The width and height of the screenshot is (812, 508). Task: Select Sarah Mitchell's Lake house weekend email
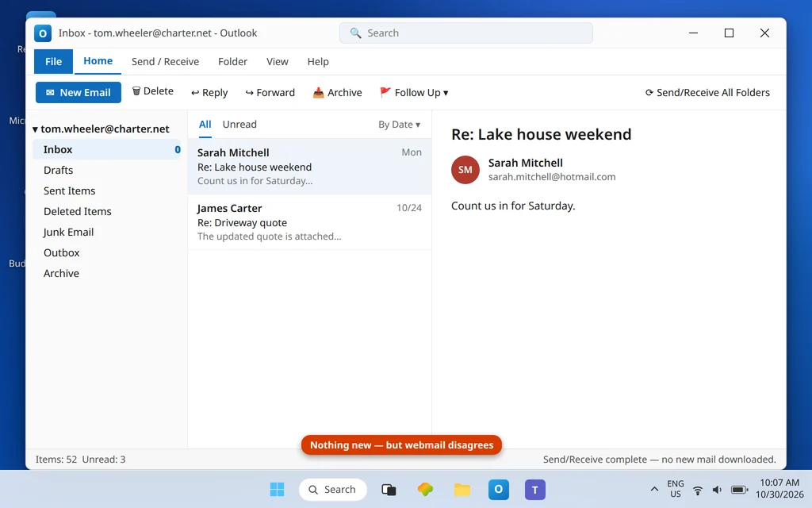(310, 167)
